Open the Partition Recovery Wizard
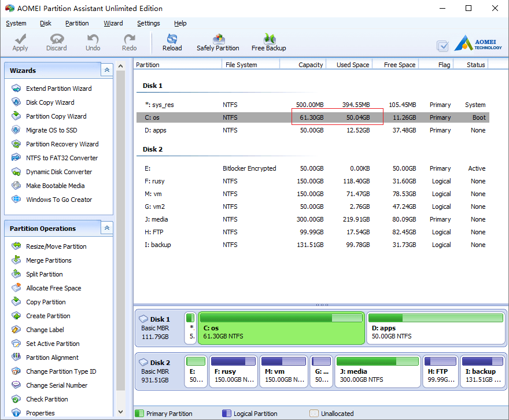Viewport: 509px width, 420px height. pyautogui.click(x=62, y=144)
